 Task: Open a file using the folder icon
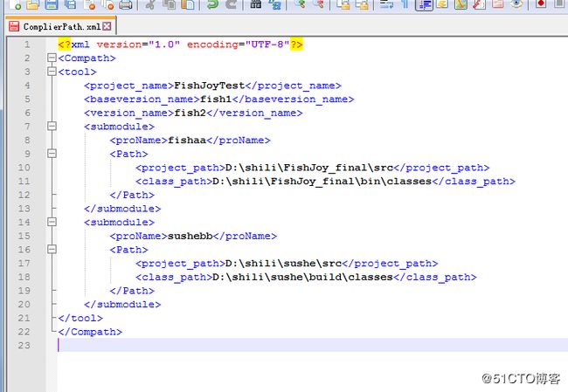(x=33, y=3)
